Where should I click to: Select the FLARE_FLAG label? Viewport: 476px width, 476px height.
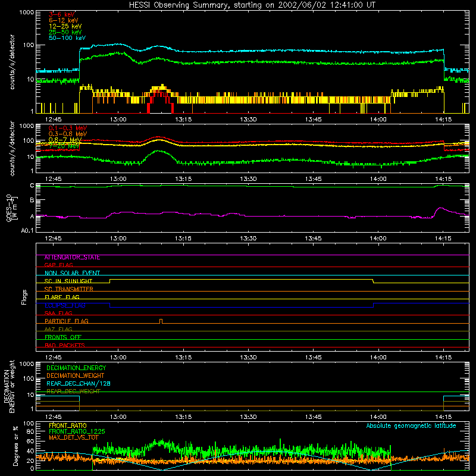point(62,297)
